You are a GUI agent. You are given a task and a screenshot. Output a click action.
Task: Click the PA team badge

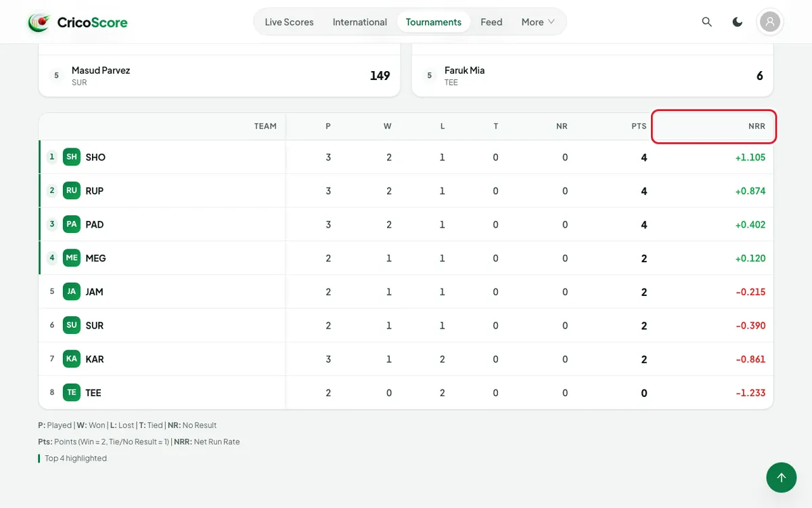point(72,224)
